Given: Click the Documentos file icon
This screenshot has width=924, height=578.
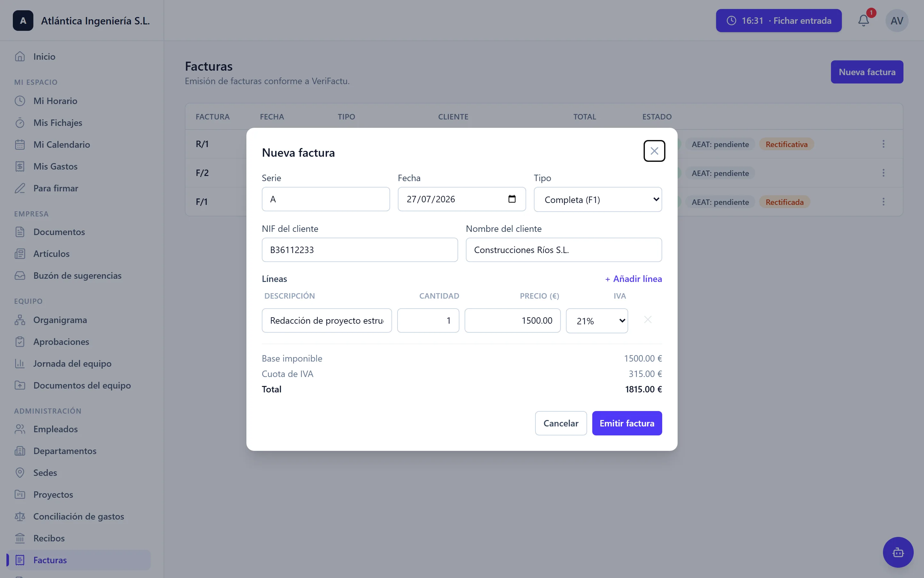Looking at the screenshot, I should [x=20, y=232].
